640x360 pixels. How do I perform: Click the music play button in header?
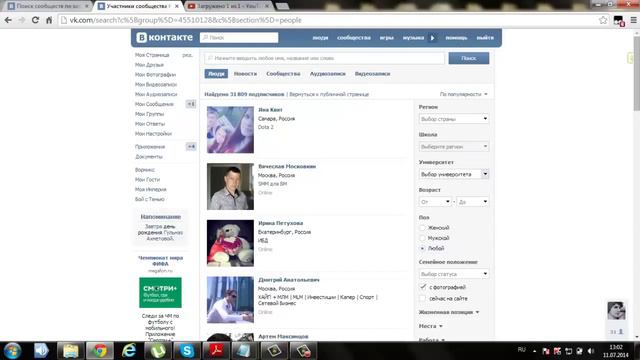pos(433,38)
